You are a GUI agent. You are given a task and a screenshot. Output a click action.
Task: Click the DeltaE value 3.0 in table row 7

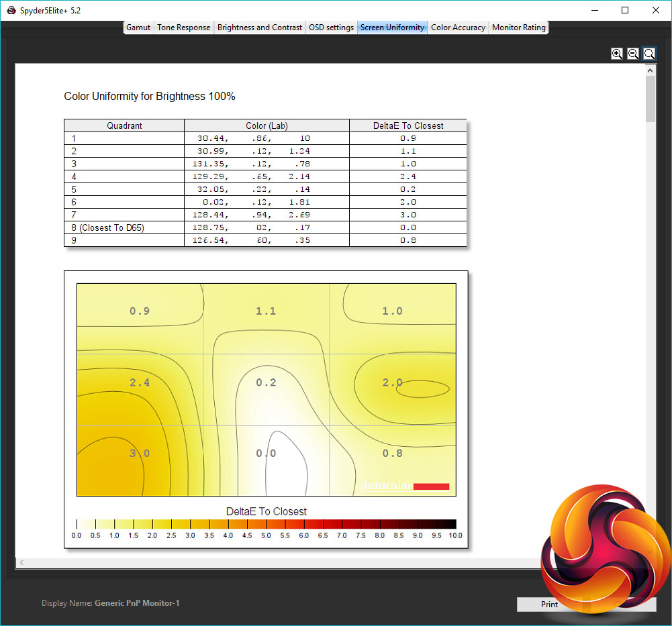(408, 215)
